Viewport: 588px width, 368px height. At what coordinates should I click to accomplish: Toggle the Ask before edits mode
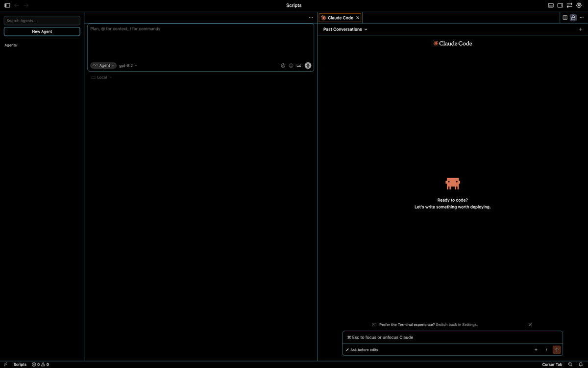[362, 350]
